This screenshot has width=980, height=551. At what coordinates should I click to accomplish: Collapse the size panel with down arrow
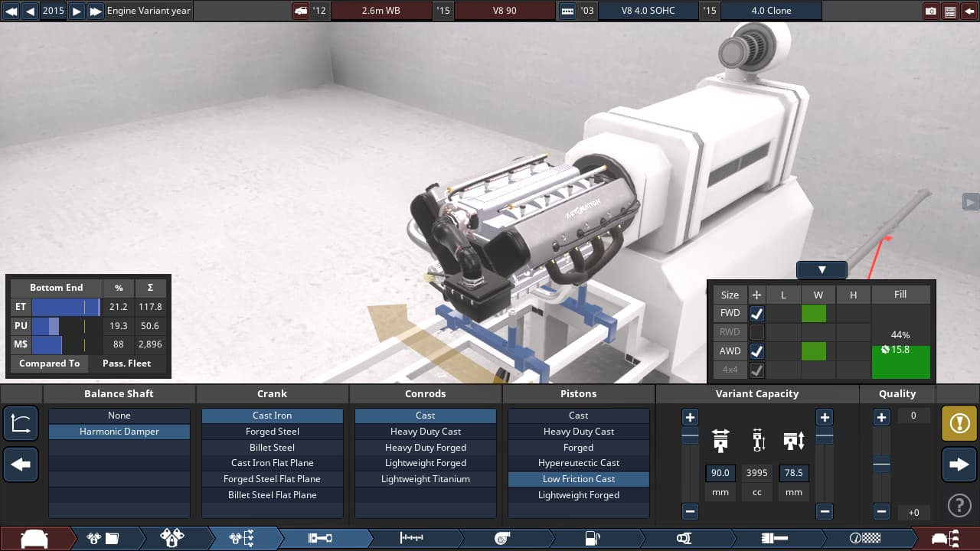[x=822, y=270]
